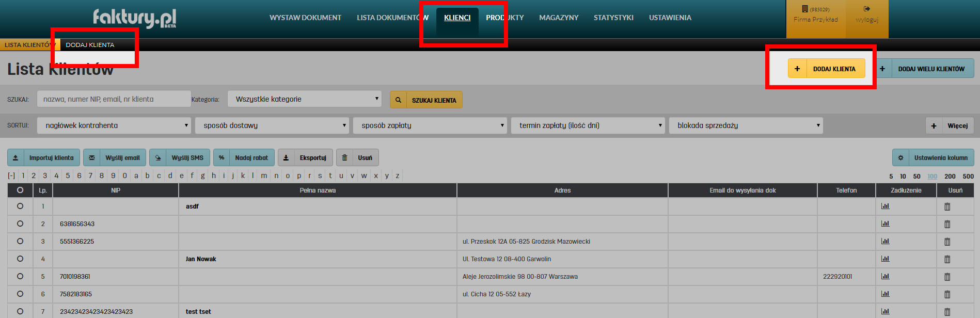Click the Eksportuj download icon
This screenshot has width=980, height=318.
(x=286, y=158)
